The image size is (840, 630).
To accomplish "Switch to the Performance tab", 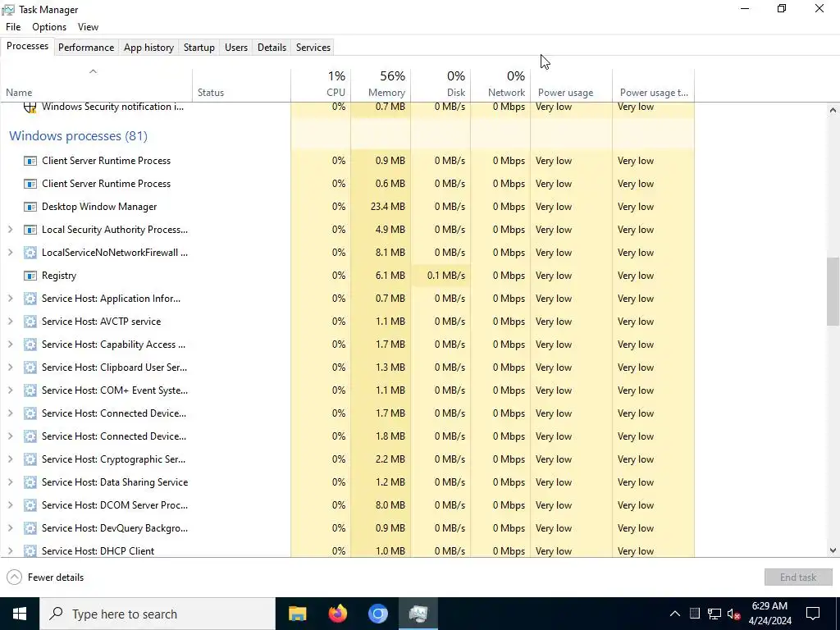I will pos(86,47).
